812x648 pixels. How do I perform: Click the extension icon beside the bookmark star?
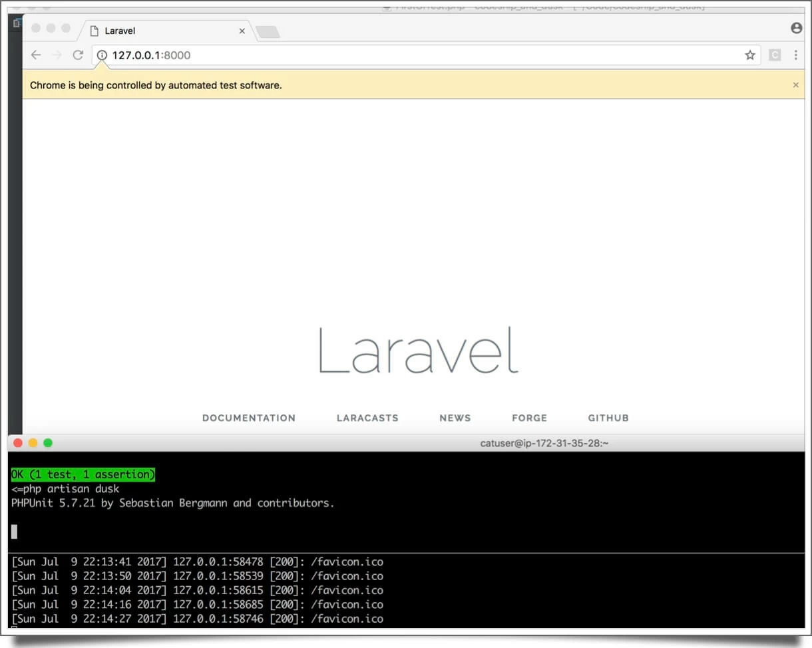[775, 55]
